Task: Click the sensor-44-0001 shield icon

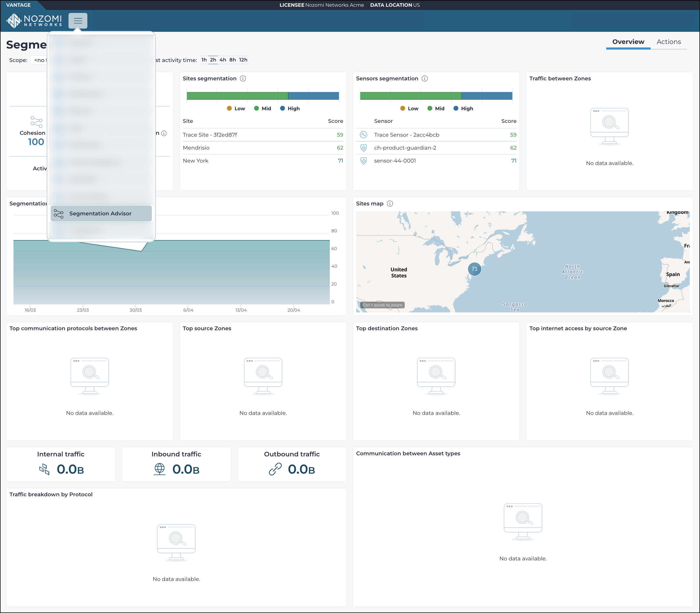Action: (x=363, y=161)
